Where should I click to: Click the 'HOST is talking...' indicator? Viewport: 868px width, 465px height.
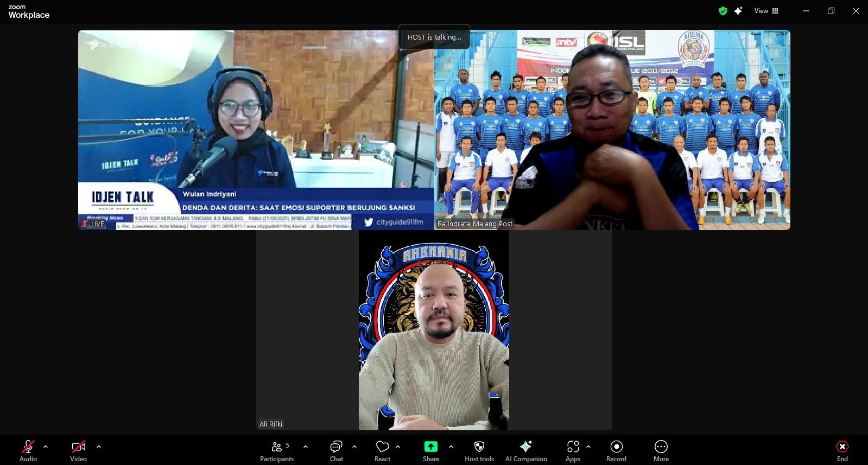[434, 37]
